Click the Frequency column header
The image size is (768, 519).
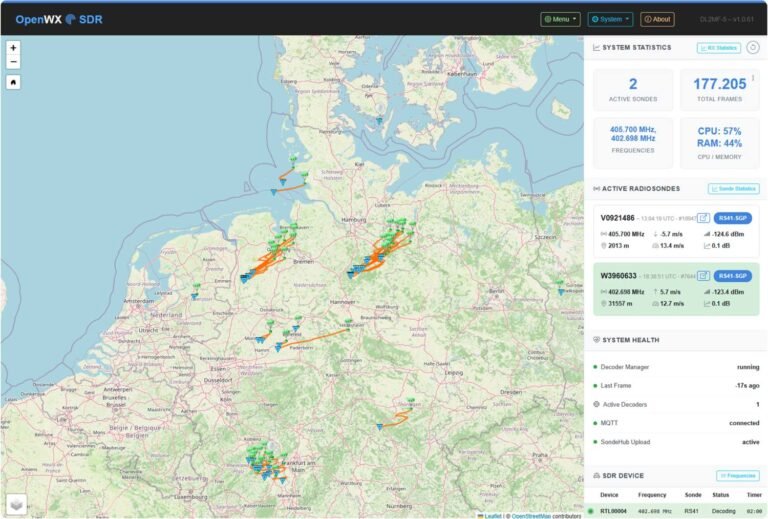[652, 495]
